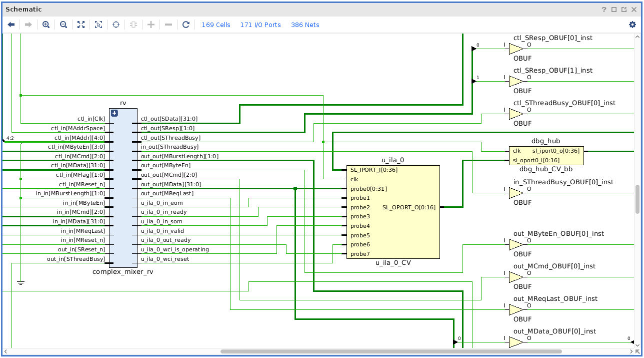Float the Schematic panel
The height and width of the screenshot is (358, 644).
coord(624,10)
